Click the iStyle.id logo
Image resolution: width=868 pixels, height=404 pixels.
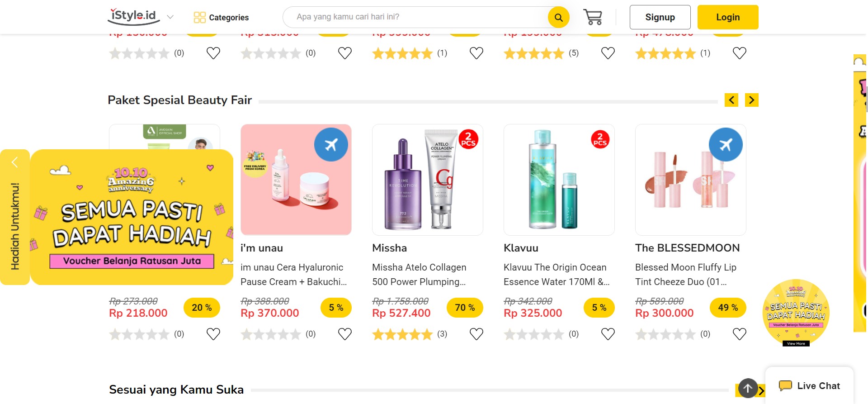[133, 16]
